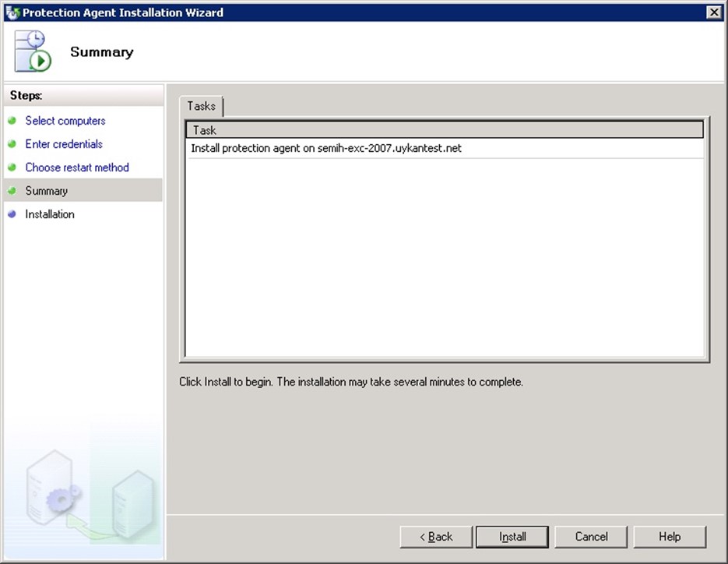This screenshot has height=564, width=728.
Task: Click the blue bullet beside the Installation step
Action: [12, 214]
